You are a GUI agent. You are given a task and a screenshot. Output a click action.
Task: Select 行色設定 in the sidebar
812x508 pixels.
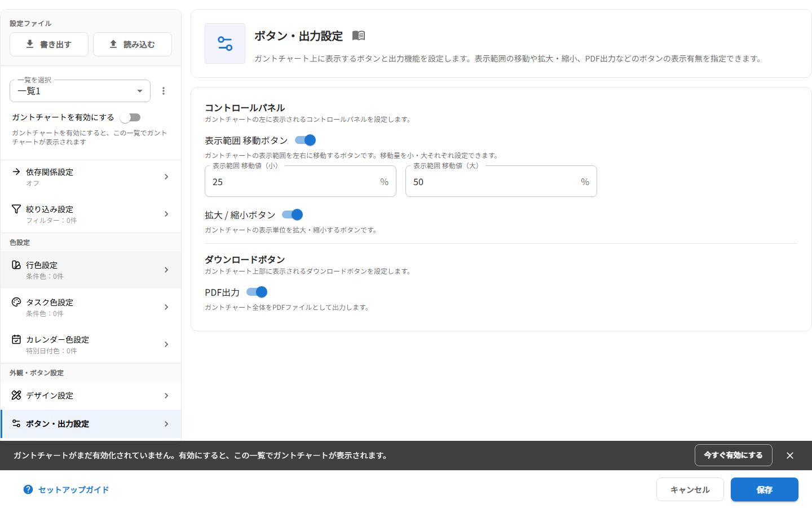click(x=91, y=270)
